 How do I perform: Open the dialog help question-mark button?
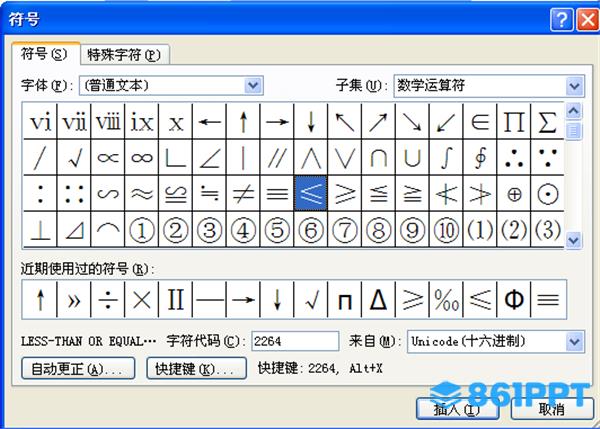coord(562,19)
